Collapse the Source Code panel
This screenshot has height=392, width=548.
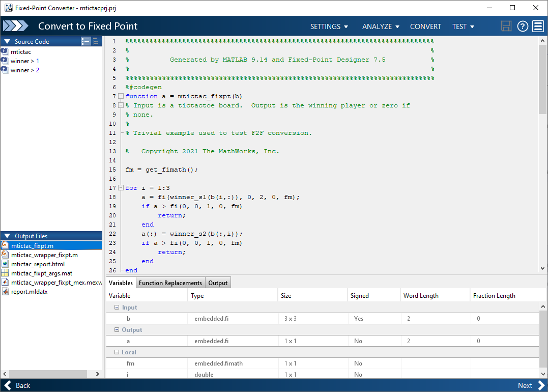click(6, 41)
